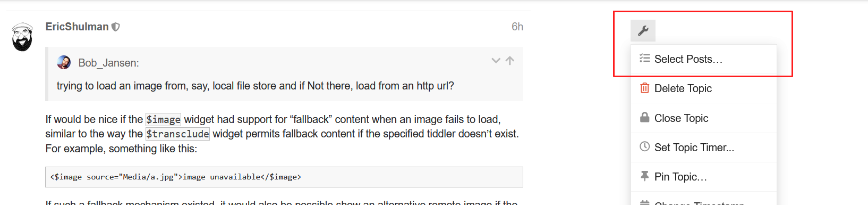Choose Close Topic from admin menu

coord(704,118)
